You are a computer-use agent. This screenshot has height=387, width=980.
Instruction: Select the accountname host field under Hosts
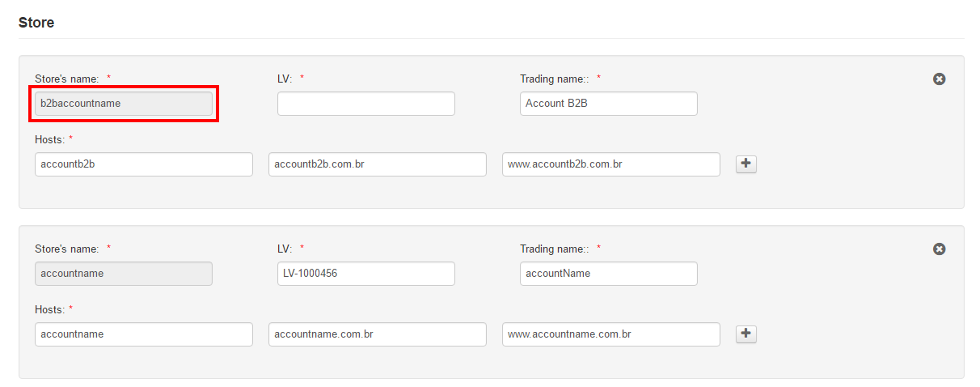[x=144, y=334]
